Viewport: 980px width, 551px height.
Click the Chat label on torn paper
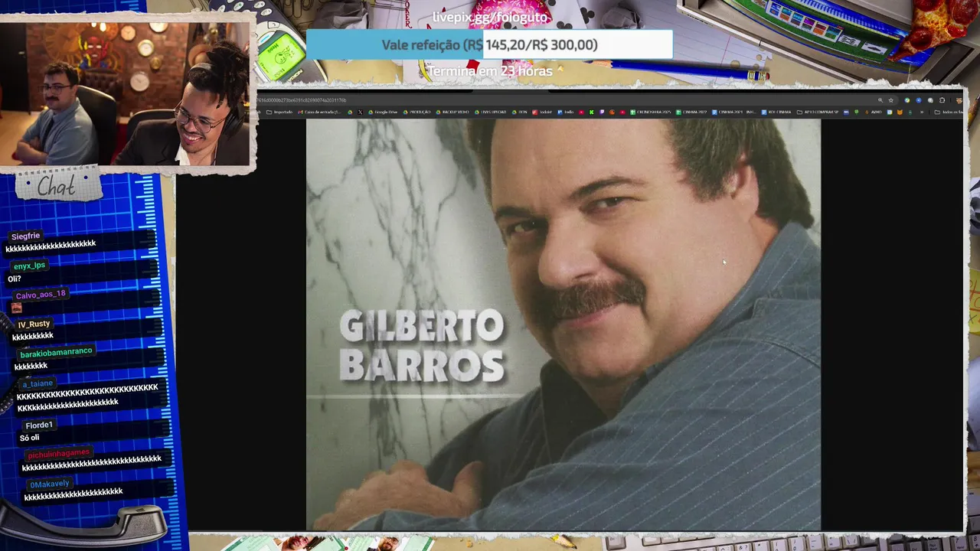pyautogui.click(x=57, y=186)
